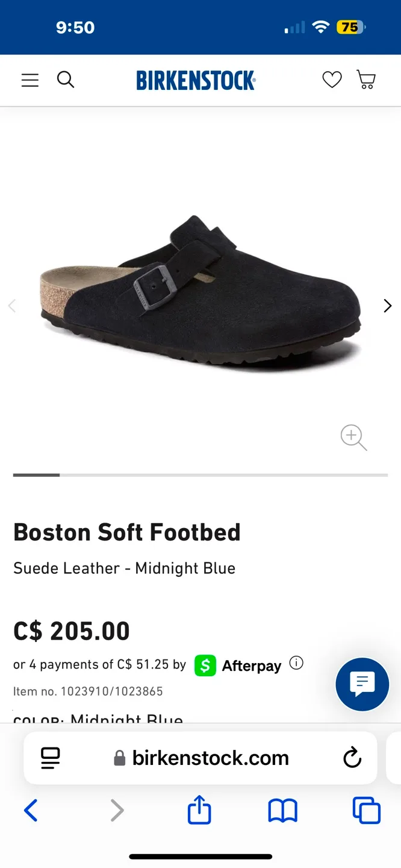
Task: Open the shopping cart icon
Action: click(x=365, y=79)
